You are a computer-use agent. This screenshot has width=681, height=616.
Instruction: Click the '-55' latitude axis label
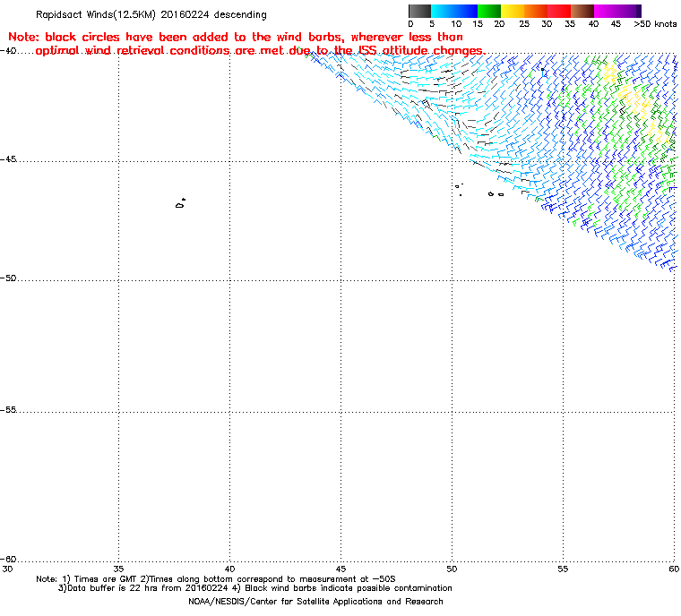[8, 410]
